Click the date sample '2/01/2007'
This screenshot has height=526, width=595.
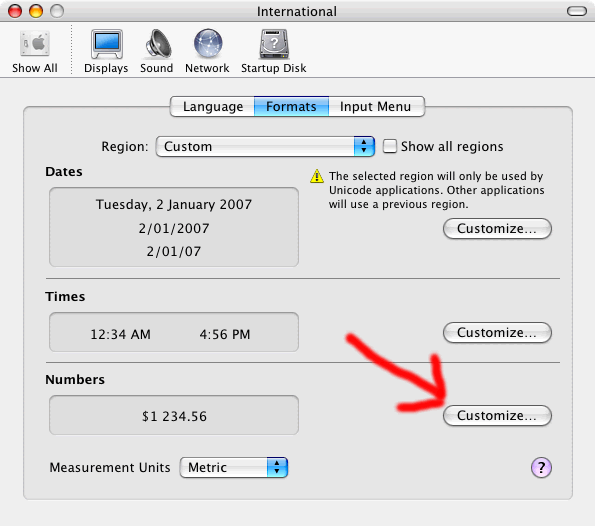click(x=174, y=228)
